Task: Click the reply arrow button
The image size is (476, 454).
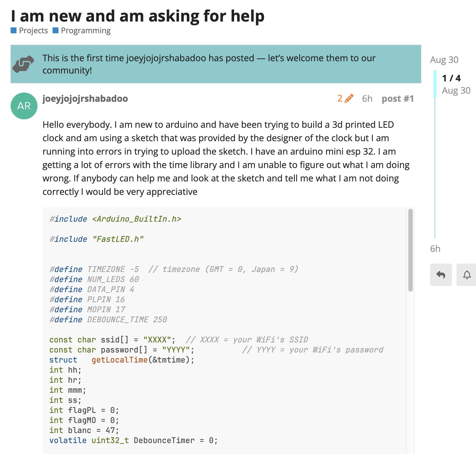Action: (441, 275)
